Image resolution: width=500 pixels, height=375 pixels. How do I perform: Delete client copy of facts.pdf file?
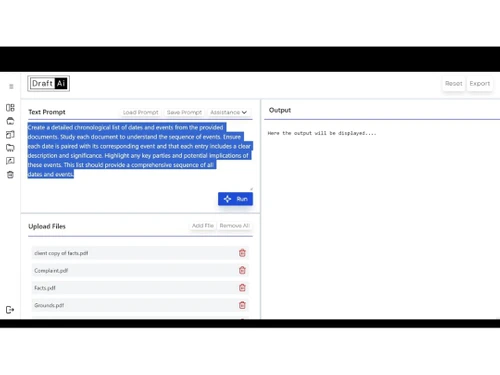click(242, 253)
